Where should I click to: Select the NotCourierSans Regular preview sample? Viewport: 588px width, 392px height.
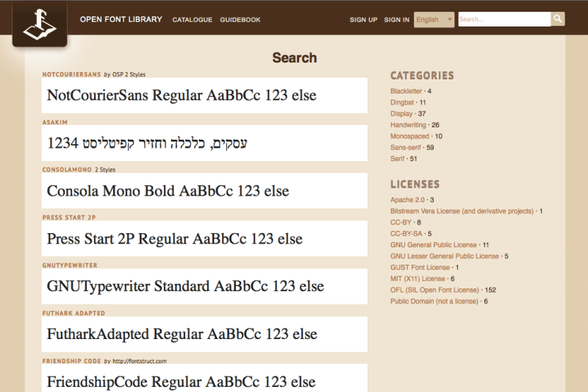point(204,96)
